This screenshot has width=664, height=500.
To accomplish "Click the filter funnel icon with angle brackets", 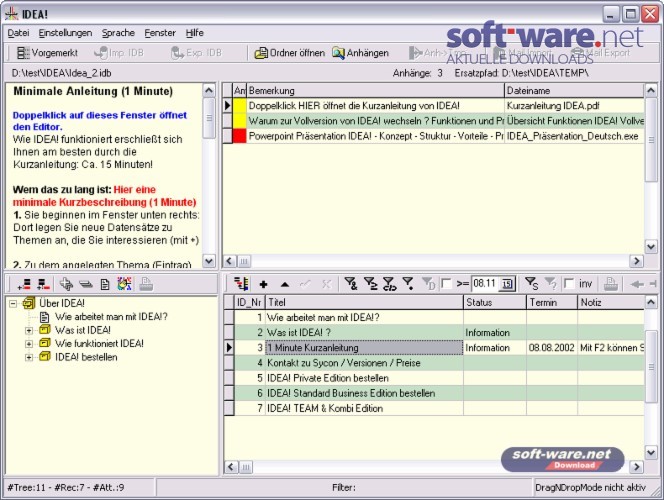I will (x=390, y=284).
